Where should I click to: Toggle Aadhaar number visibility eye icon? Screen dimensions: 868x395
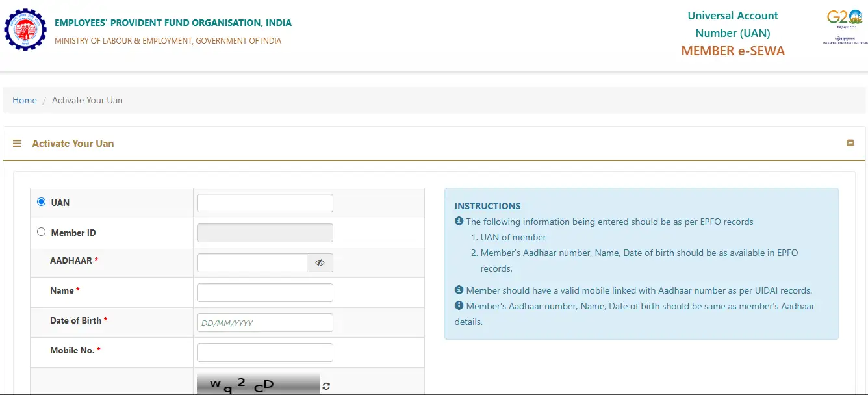click(x=320, y=263)
